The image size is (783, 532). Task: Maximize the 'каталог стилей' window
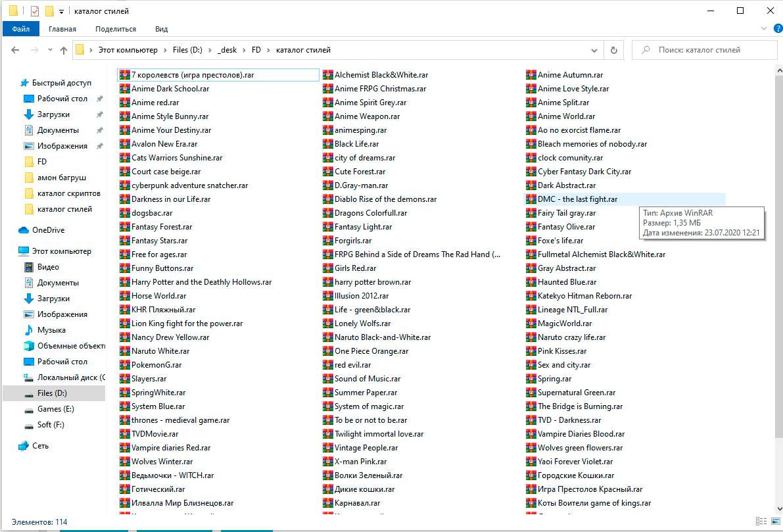pos(740,11)
